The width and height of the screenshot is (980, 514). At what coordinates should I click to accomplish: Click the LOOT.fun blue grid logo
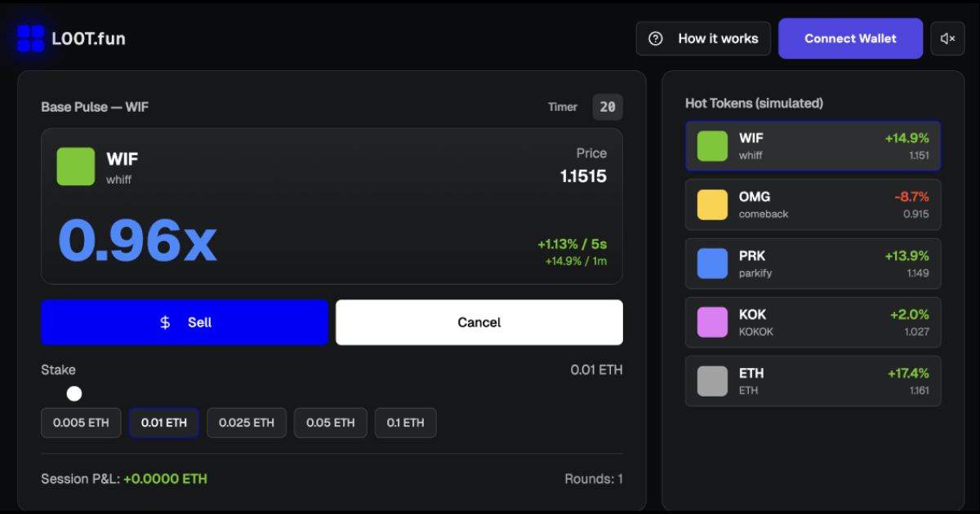[x=30, y=38]
